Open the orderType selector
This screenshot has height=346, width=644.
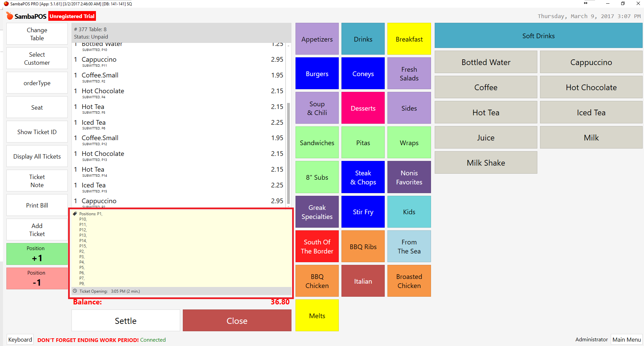[37, 83]
